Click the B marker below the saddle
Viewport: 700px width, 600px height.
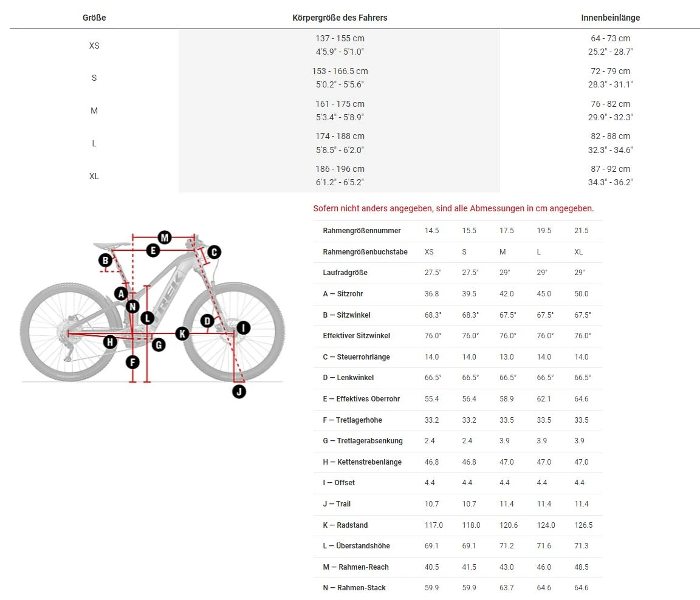point(106,261)
